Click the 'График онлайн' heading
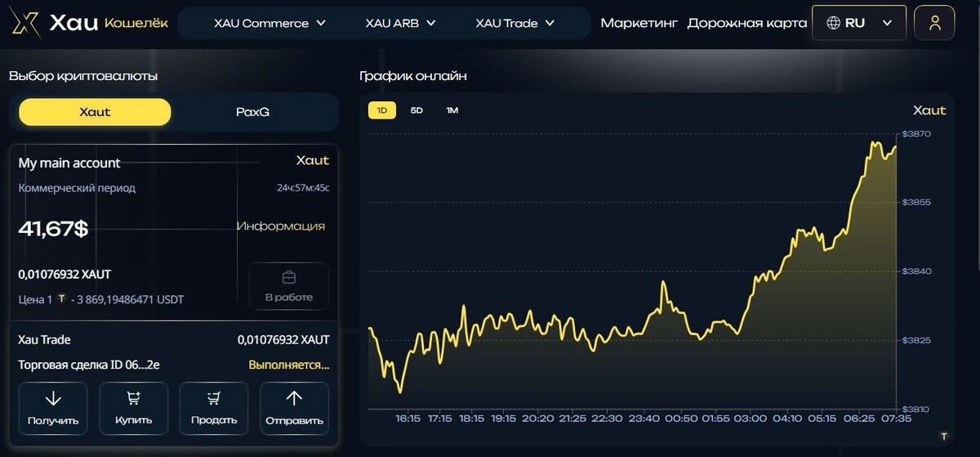Viewport: 980px width, 457px height. click(413, 76)
